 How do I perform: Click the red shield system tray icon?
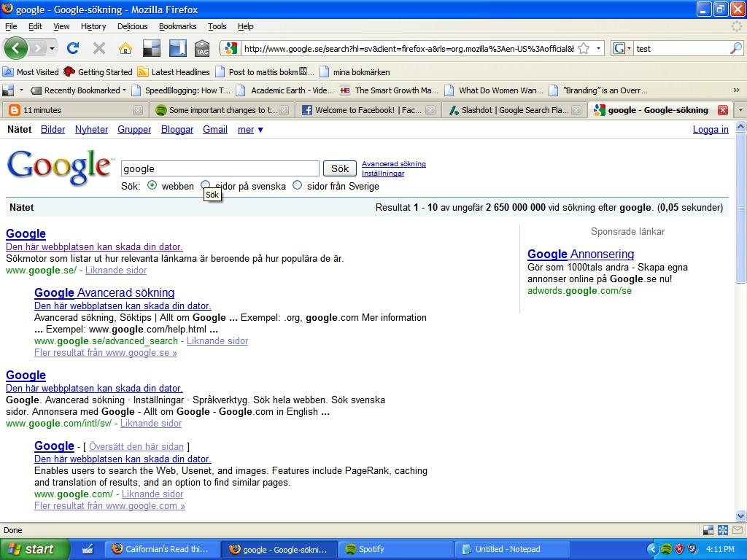(679, 549)
